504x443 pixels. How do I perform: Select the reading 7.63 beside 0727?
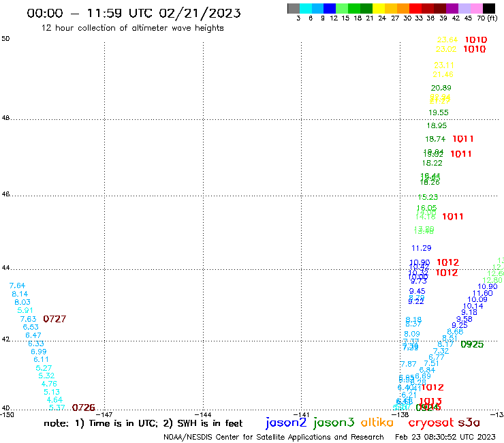tap(28, 319)
